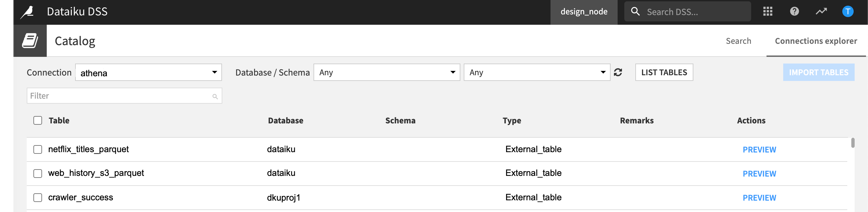Click the IMPORT TABLES button
This screenshot has height=212, width=868.
point(819,72)
